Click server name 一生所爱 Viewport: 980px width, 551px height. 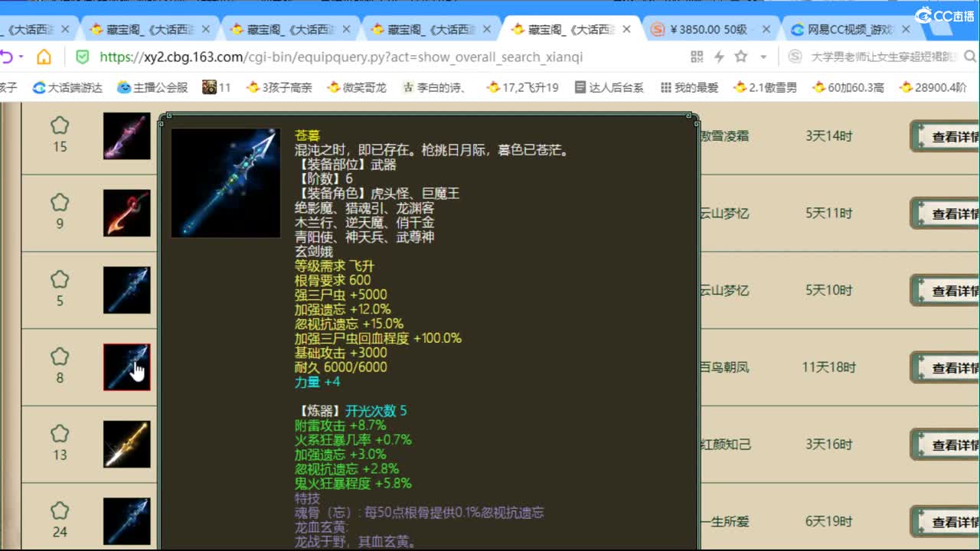click(724, 522)
